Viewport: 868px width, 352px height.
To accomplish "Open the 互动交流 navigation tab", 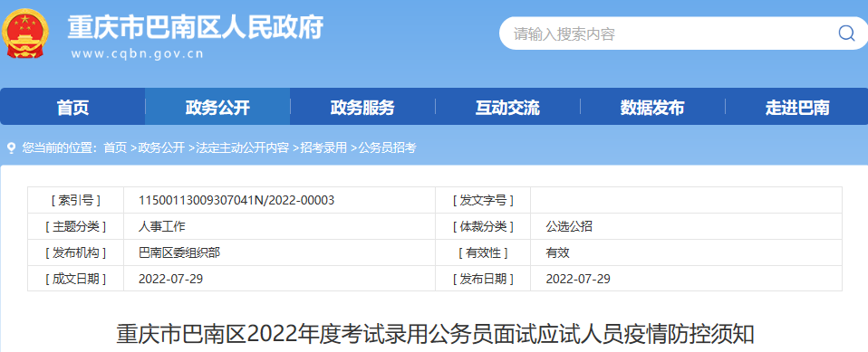I will (507, 107).
